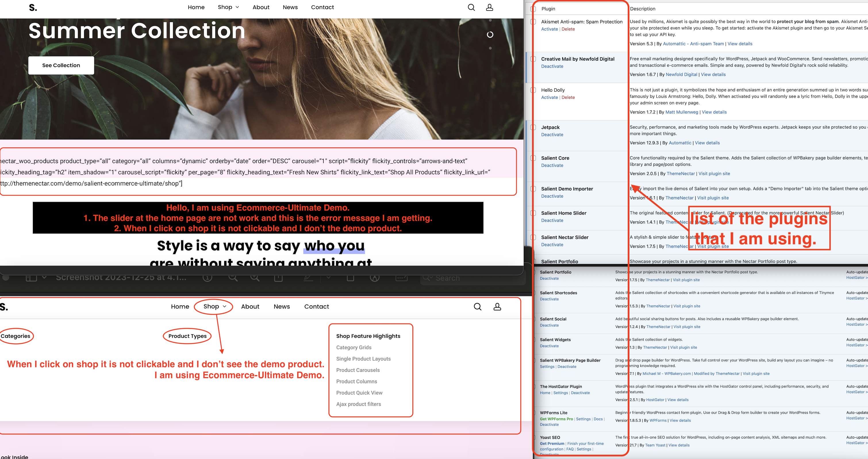
Task: Open search icon in header above Summer Collection
Action: pyautogui.click(x=471, y=7)
